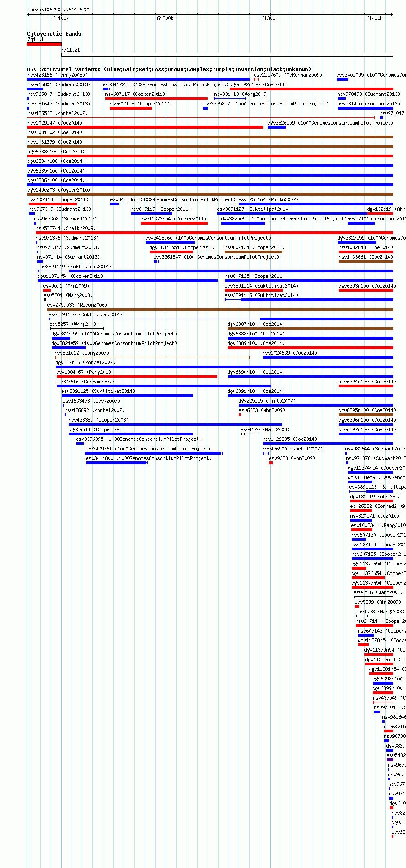Click the esv9283 (Ahn2009) label

292,458
